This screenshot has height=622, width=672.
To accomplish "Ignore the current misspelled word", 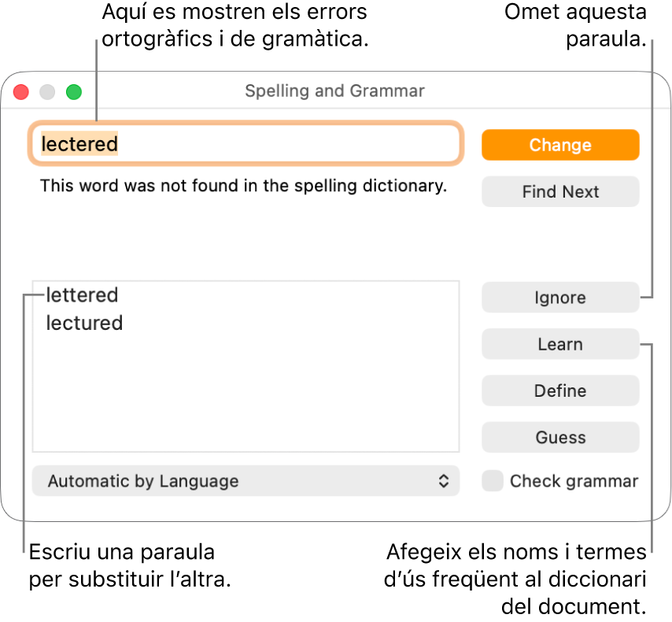I will coord(560,298).
